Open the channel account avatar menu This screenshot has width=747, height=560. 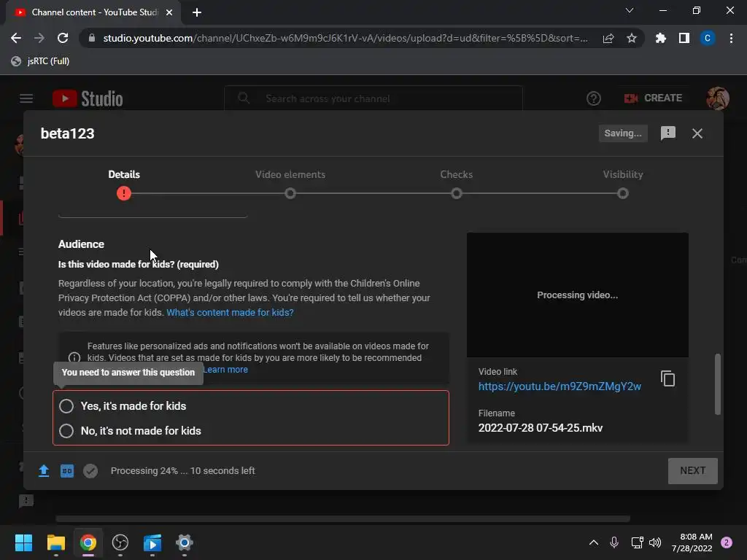[718, 98]
